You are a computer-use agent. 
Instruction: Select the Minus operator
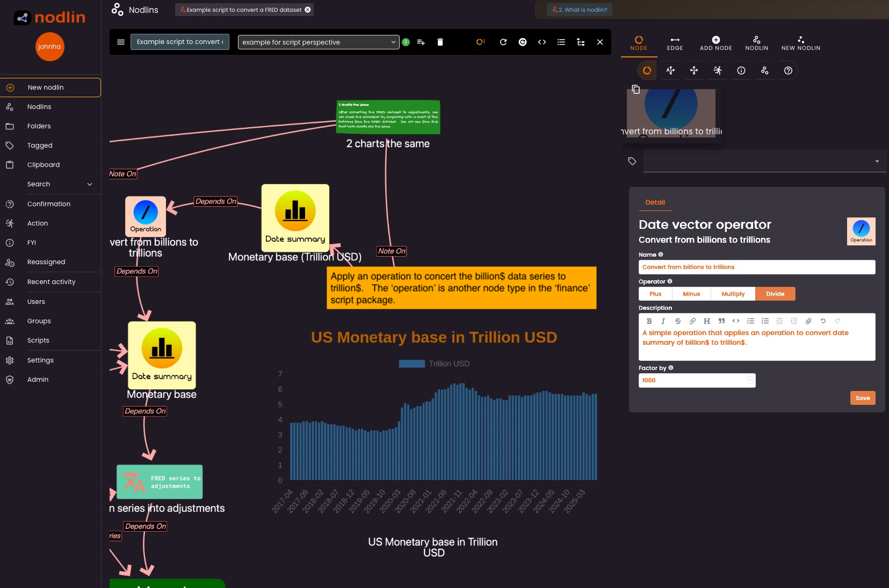pyautogui.click(x=691, y=294)
